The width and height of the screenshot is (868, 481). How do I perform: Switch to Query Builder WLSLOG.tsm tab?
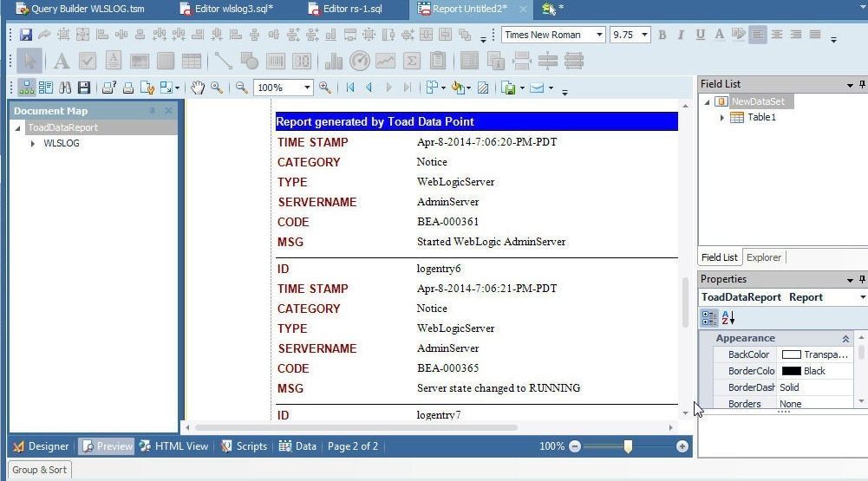(x=81, y=9)
